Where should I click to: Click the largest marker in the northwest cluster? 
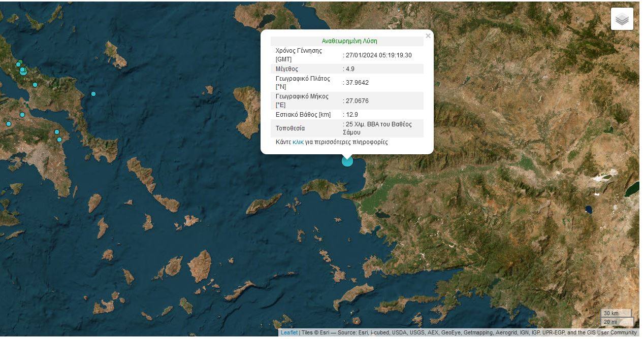23,72
